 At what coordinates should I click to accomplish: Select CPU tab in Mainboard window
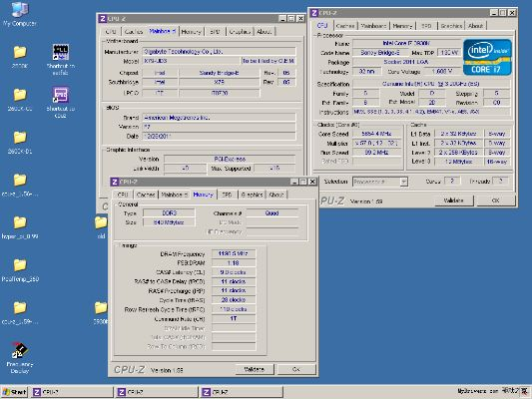tap(111, 32)
